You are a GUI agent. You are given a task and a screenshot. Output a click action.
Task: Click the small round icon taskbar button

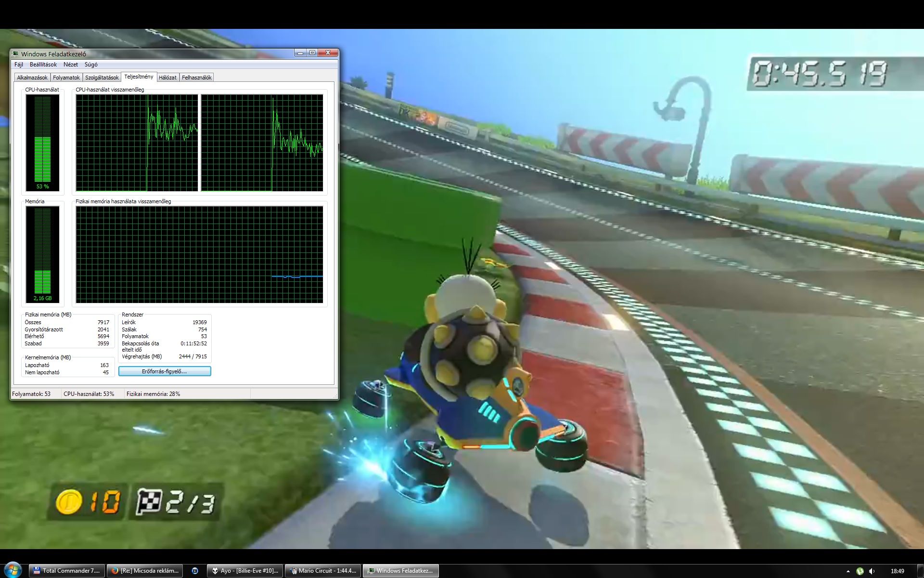(195, 571)
